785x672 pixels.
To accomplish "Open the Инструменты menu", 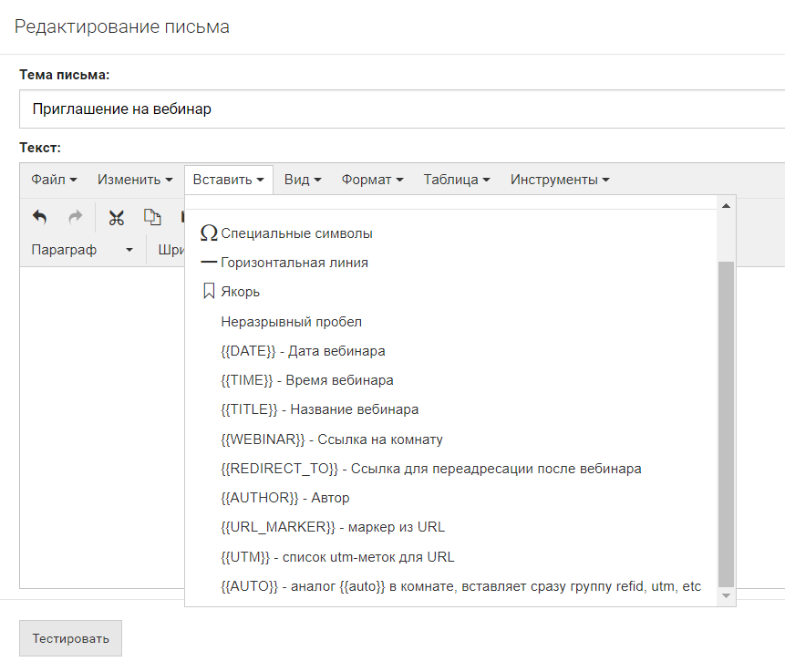I will point(560,180).
